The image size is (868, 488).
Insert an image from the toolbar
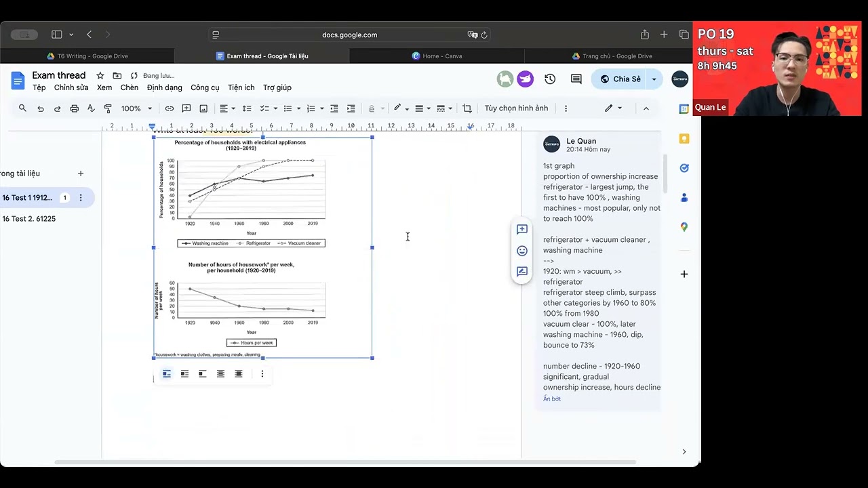pyautogui.click(x=203, y=108)
